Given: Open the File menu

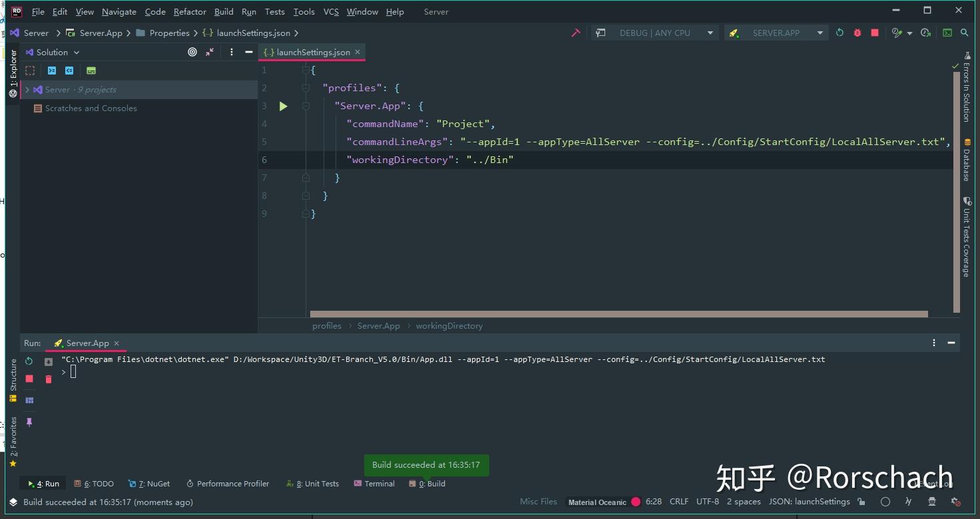Looking at the screenshot, I should (38, 12).
